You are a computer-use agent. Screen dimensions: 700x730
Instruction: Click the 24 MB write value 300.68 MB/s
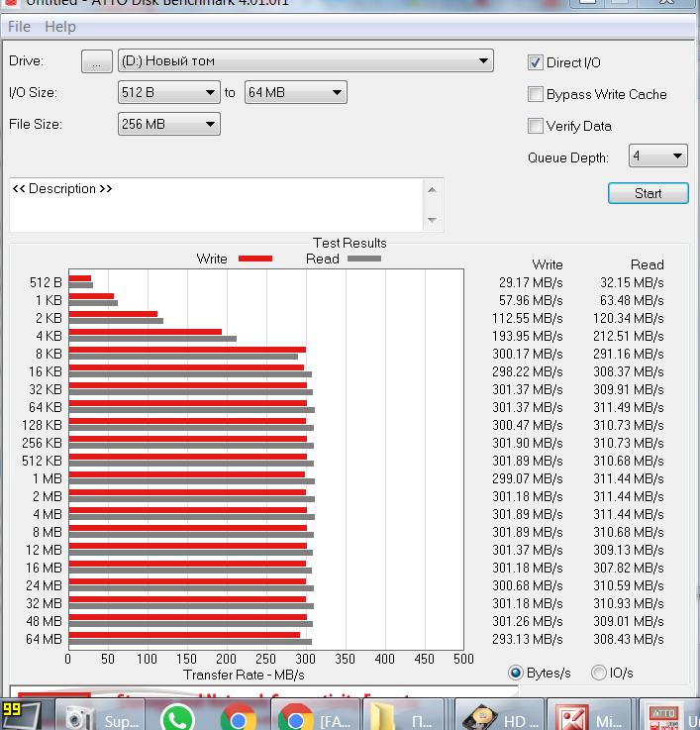click(x=528, y=585)
